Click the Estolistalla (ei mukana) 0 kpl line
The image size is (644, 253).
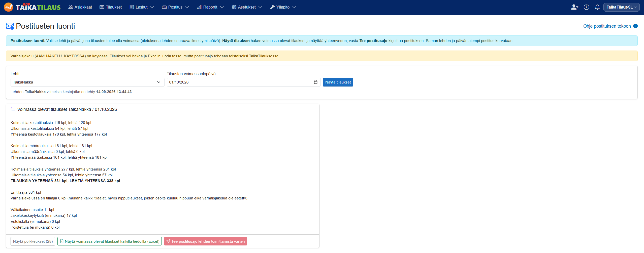pyautogui.click(x=35, y=221)
